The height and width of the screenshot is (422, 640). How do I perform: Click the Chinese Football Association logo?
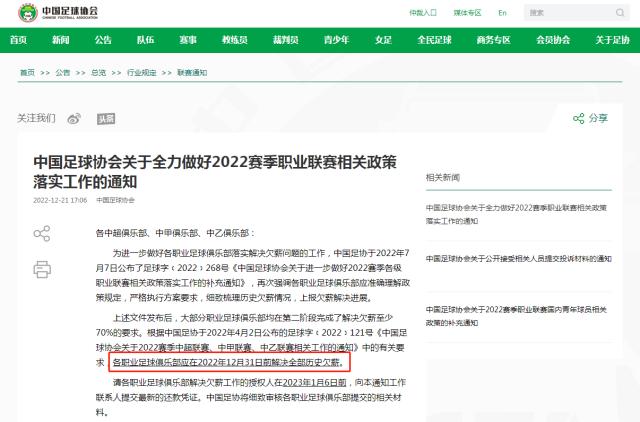[58, 12]
